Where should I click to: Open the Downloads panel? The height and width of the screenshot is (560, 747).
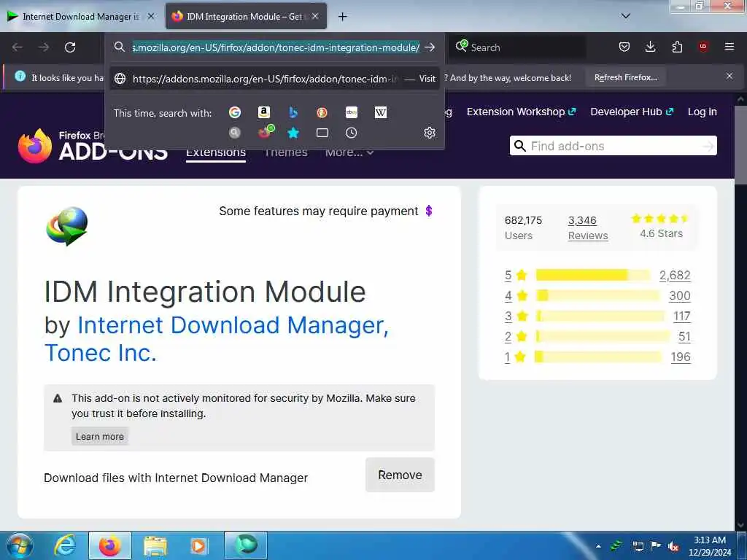650,47
